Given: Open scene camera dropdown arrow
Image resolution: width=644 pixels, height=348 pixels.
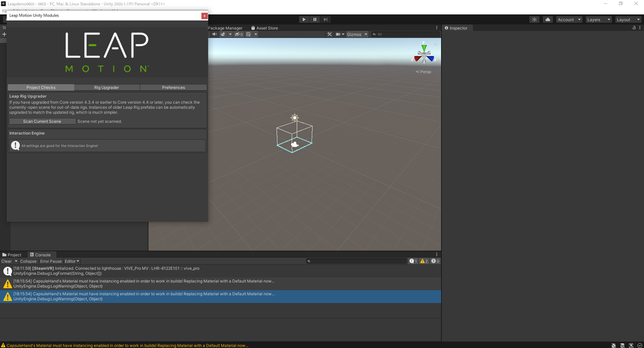Looking at the screenshot, I should [343, 34].
